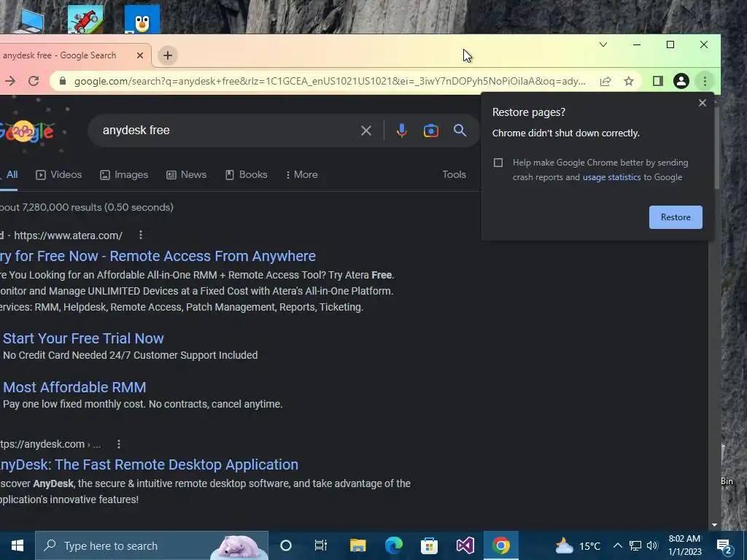Open the Start Your Free Trial Now link
The height and width of the screenshot is (560, 747).
[x=83, y=338]
